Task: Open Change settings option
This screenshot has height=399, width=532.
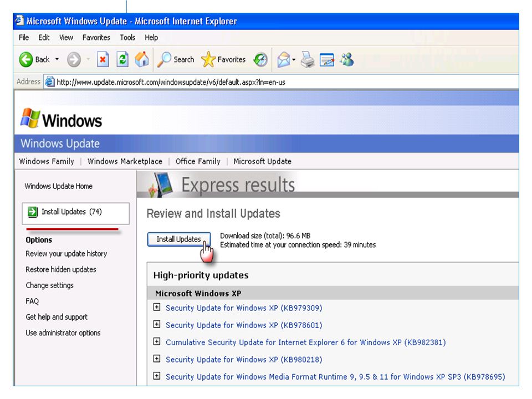Action: pyautogui.click(x=49, y=285)
